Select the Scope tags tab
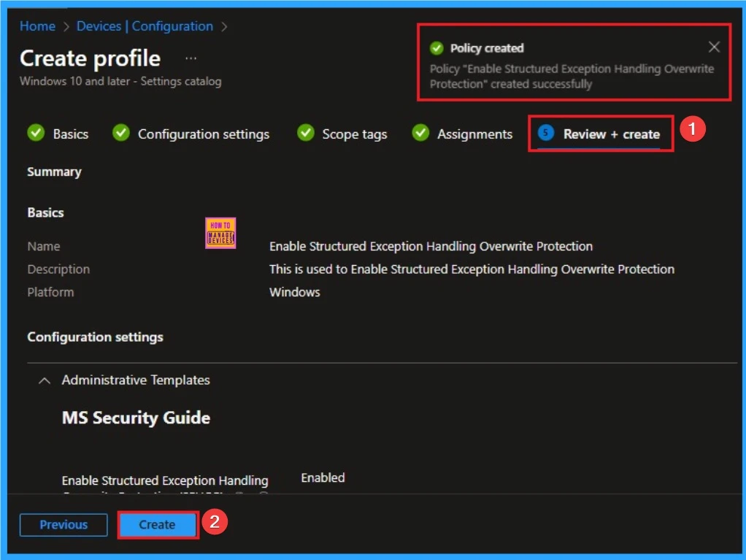The height and width of the screenshot is (560, 746). [354, 134]
